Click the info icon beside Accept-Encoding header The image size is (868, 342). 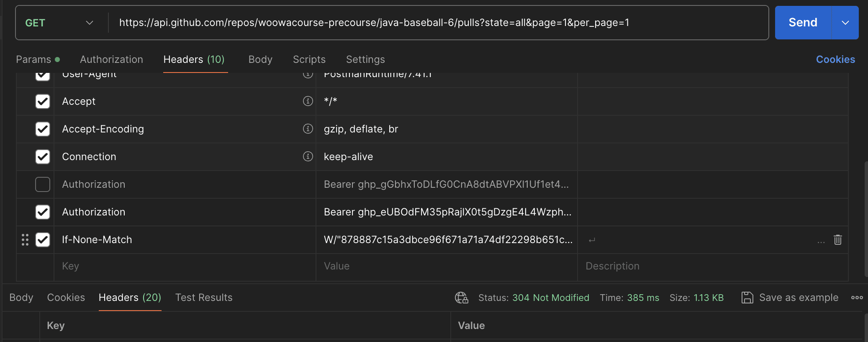pyautogui.click(x=308, y=129)
